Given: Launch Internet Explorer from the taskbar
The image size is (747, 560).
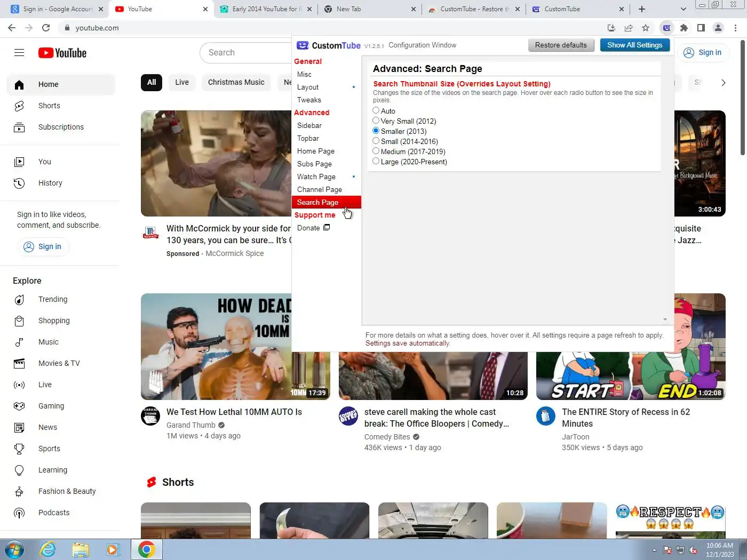Looking at the screenshot, I should point(48,549).
